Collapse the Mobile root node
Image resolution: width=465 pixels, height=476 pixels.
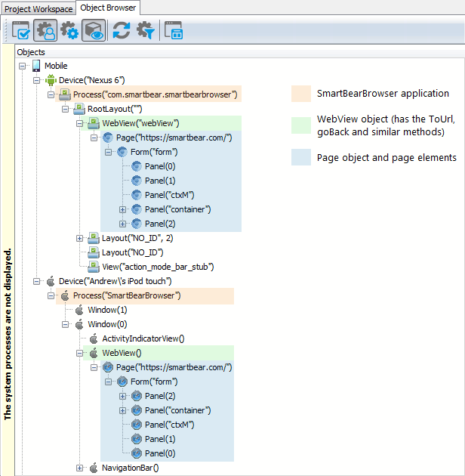click(x=23, y=66)
